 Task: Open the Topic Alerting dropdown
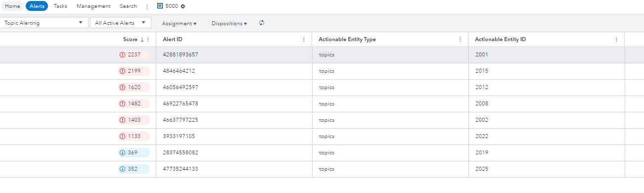(44, 23)
